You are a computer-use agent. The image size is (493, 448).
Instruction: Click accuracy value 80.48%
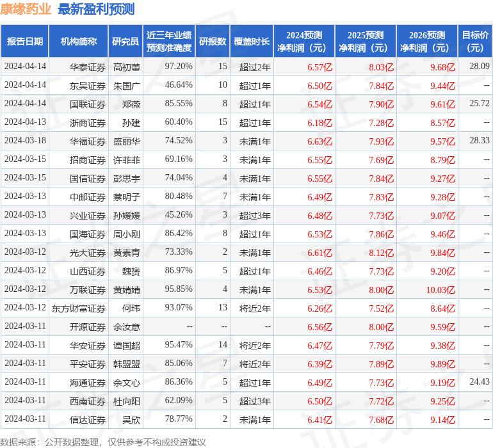tap(179, 196)
